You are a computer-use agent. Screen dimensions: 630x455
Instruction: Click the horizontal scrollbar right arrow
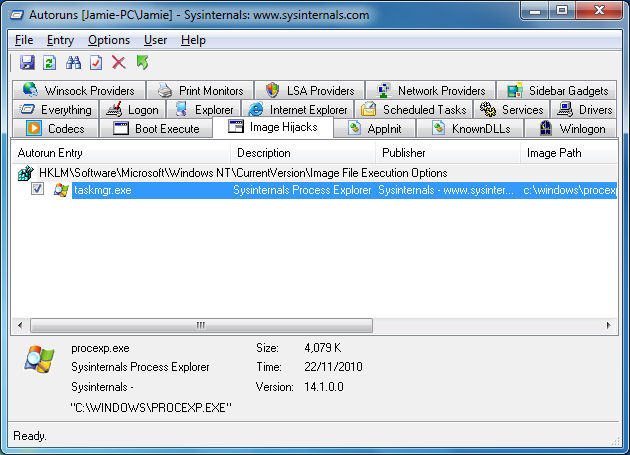tap(608, 325)
